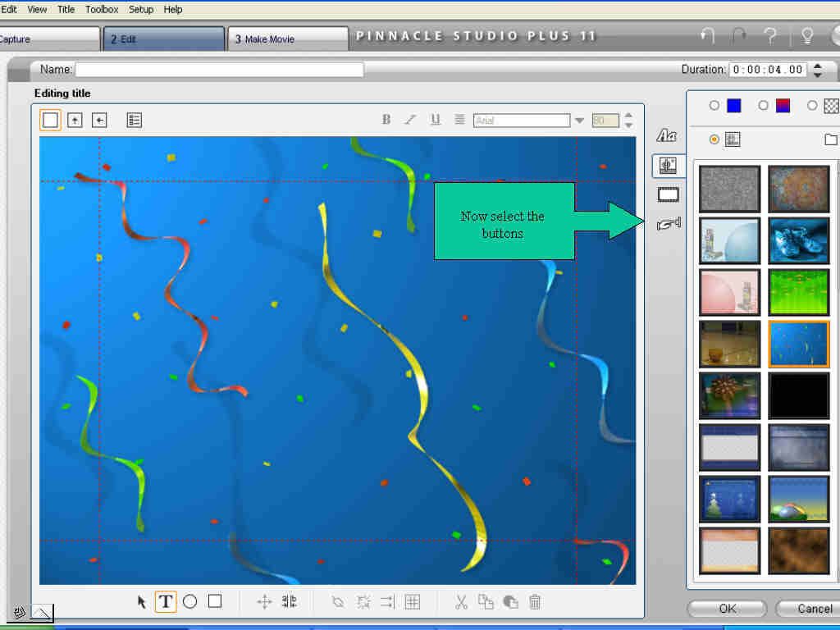Decrease font size with down stepper
The width and height of the screenshot is (840, 630).
coord(629,125)
